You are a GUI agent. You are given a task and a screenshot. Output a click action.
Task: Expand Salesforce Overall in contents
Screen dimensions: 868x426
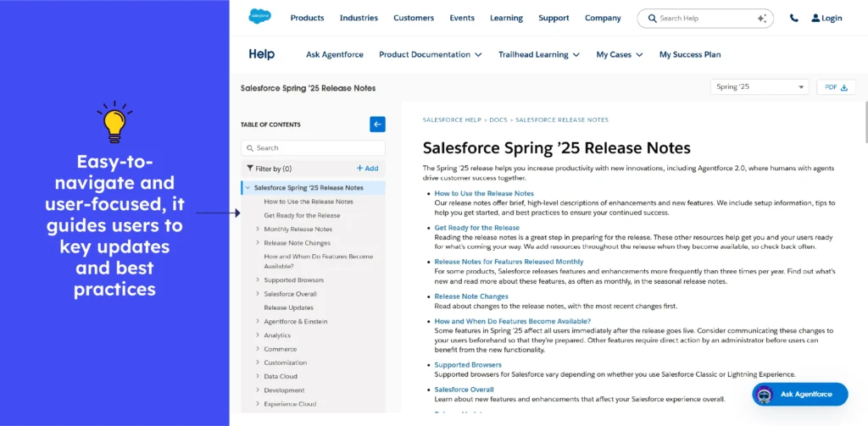[258, 294]
